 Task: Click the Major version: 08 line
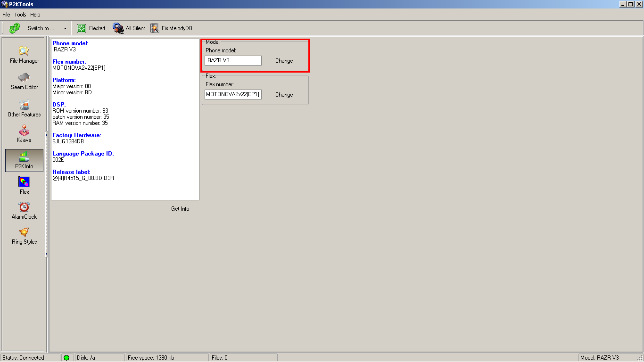pos(72,86)
